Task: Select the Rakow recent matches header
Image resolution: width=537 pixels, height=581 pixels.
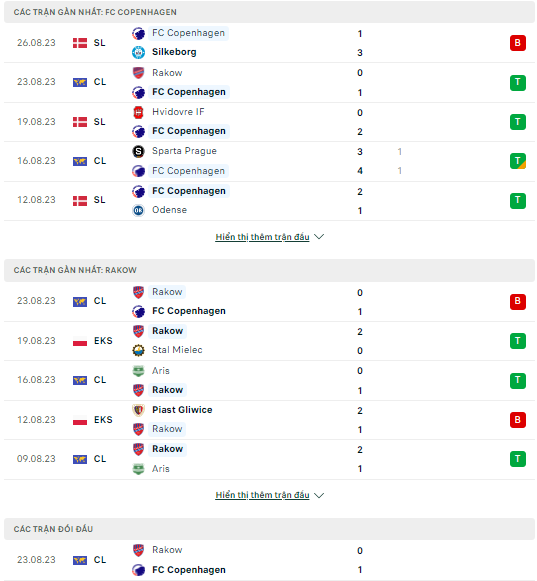Action: click(269, 270)
